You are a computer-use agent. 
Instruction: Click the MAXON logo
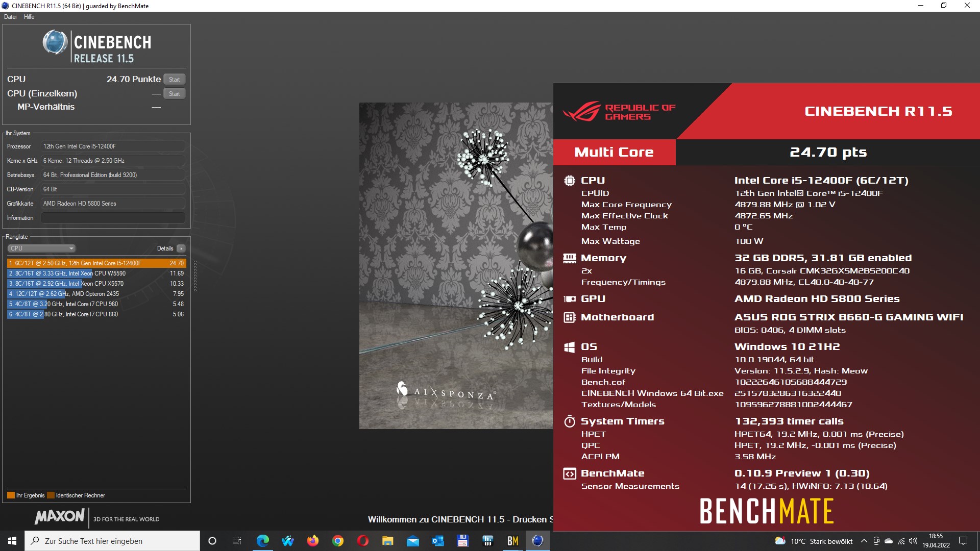60,516
